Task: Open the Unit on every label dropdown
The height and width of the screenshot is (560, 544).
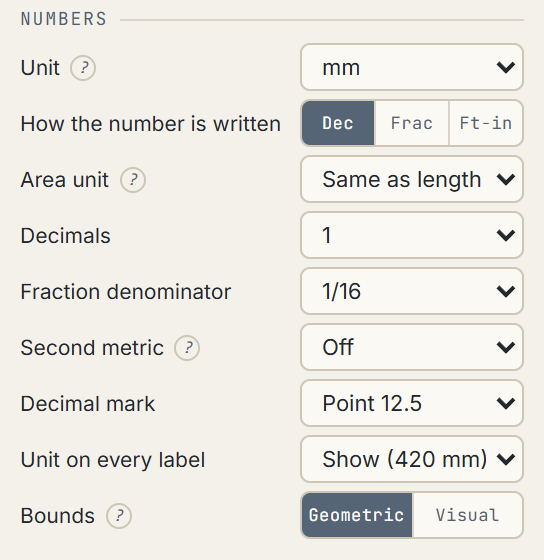Action: point(412,459)
